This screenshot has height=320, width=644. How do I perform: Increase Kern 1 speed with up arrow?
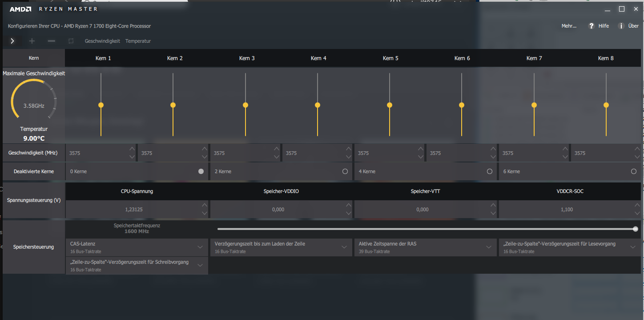click(x=132, y=149)
